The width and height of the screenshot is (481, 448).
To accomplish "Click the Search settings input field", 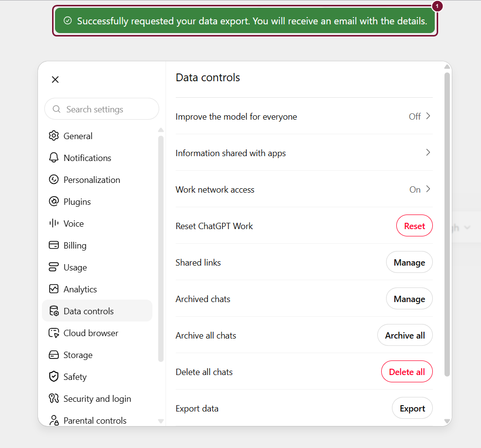I will 102,109.
